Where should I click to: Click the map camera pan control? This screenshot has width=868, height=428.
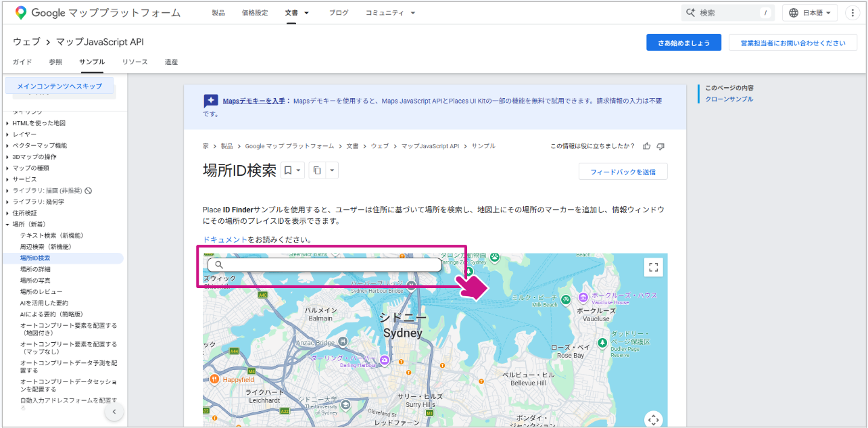pyautogui.click(x=653, y=419)
